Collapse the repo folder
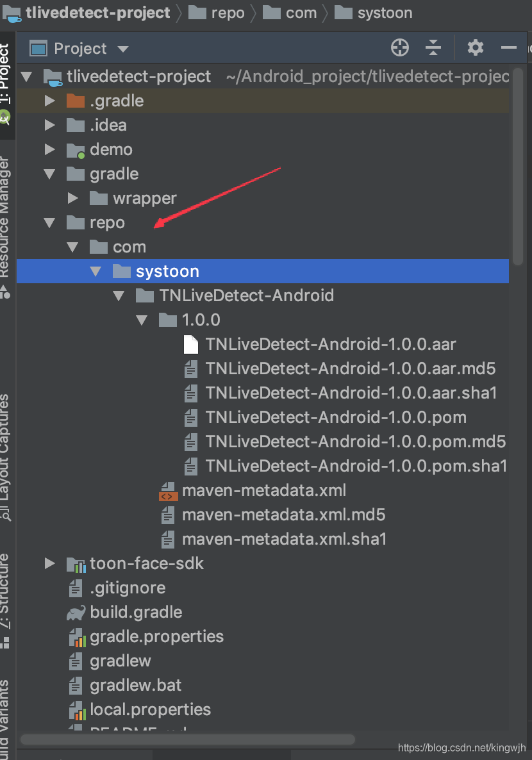The width and height of the screenshot is (532, 760). click(x=49, y=223)
